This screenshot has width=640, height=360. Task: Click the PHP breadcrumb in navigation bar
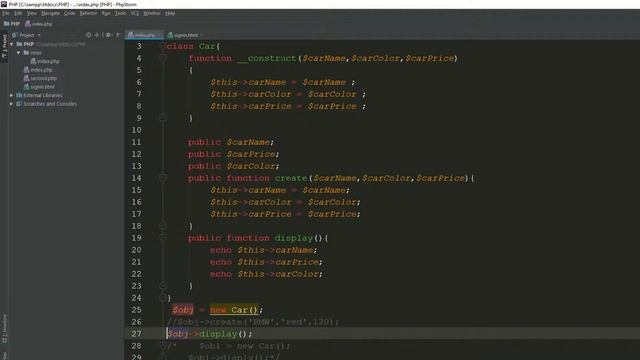pos(12,24)
